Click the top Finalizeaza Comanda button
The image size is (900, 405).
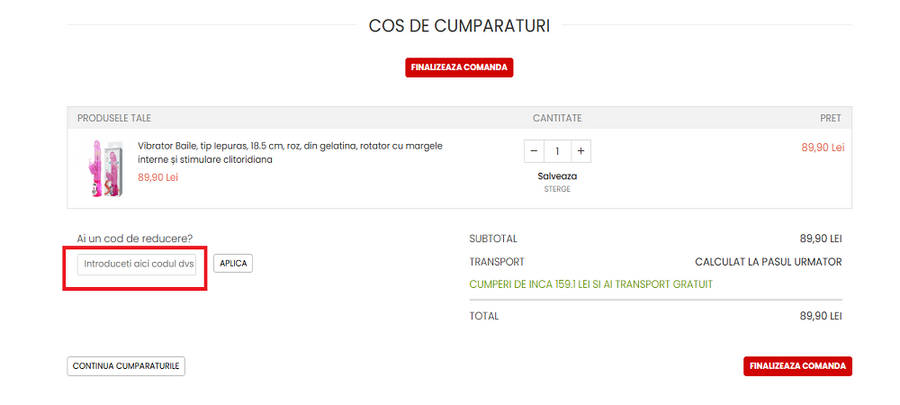[x=459, y=68]
